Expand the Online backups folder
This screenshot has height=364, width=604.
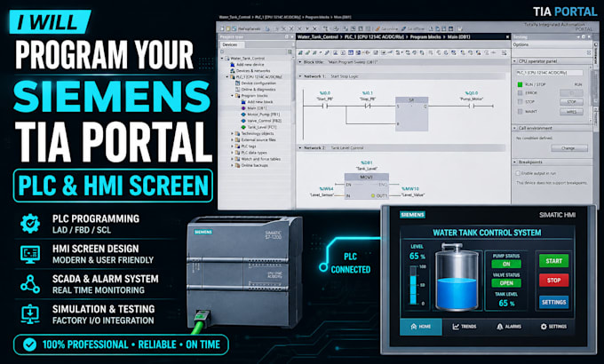pos(233,165)
